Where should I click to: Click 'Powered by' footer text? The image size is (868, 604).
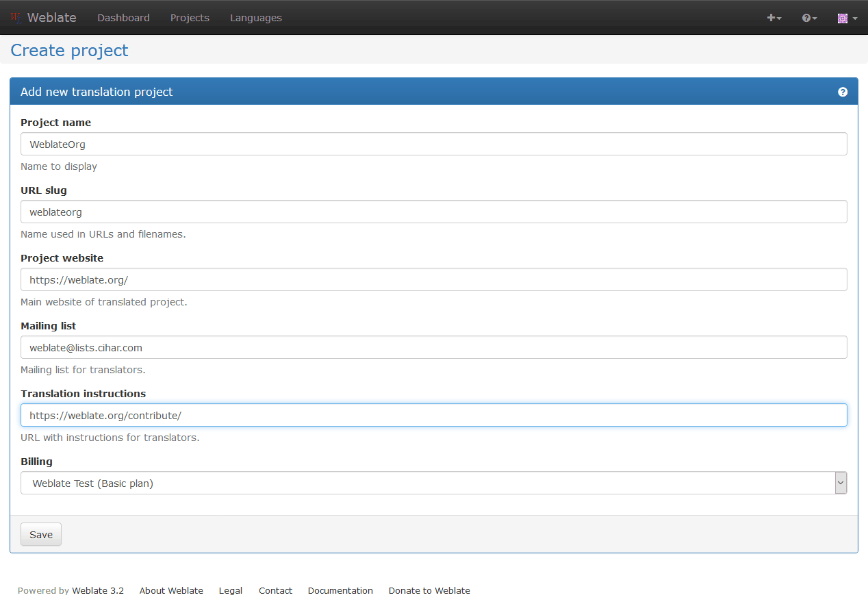[x=43, y=590]
